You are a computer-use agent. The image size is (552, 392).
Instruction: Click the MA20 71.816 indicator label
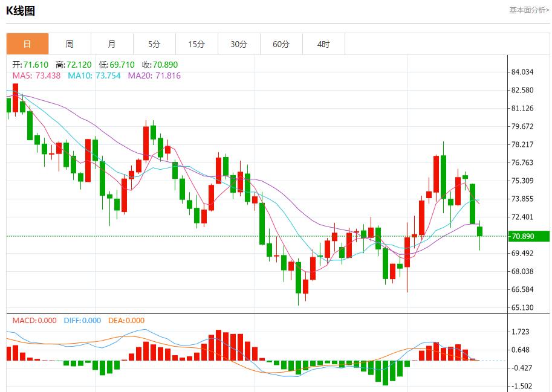154,76
